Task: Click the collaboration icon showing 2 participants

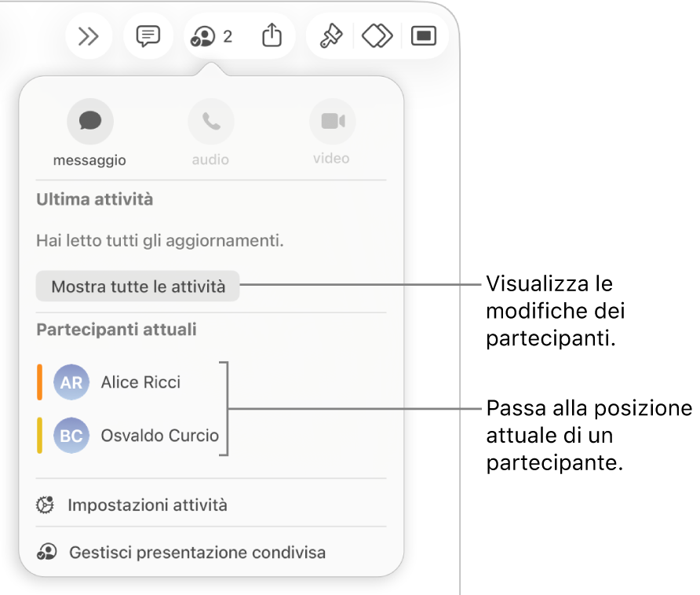Action: pos(203,36)
